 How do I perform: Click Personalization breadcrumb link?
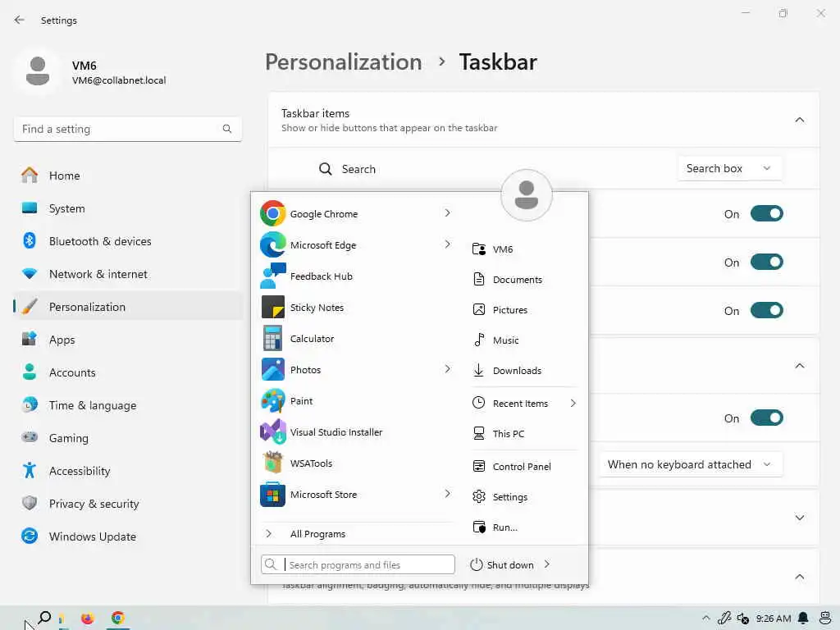(344, 62)
